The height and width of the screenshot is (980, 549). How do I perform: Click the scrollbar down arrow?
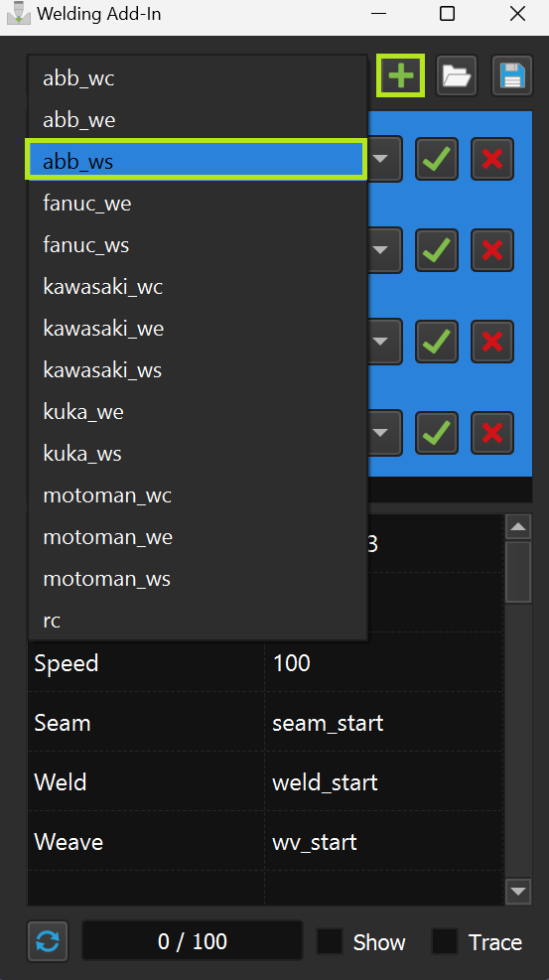[518, 892]
